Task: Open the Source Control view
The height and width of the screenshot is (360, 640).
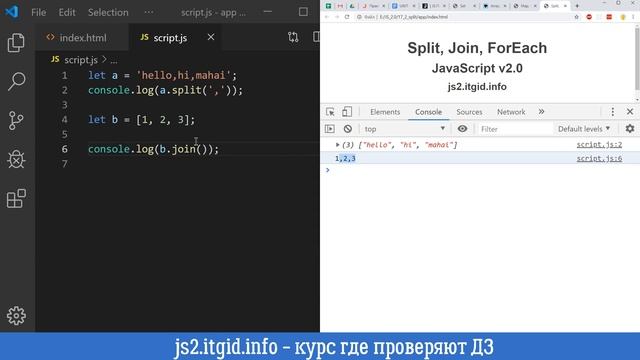Action: click(x=16, y=120)
